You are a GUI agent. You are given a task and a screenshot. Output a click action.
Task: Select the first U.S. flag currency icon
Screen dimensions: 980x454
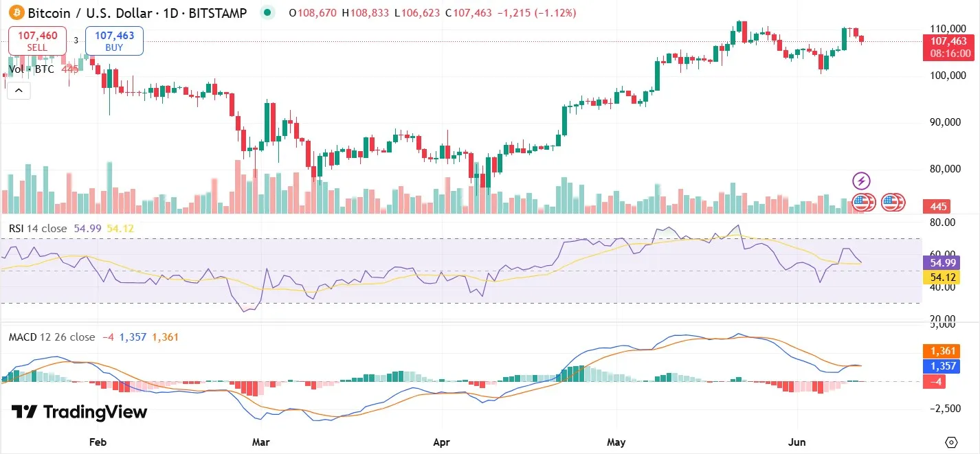click(x=863, y=203)
